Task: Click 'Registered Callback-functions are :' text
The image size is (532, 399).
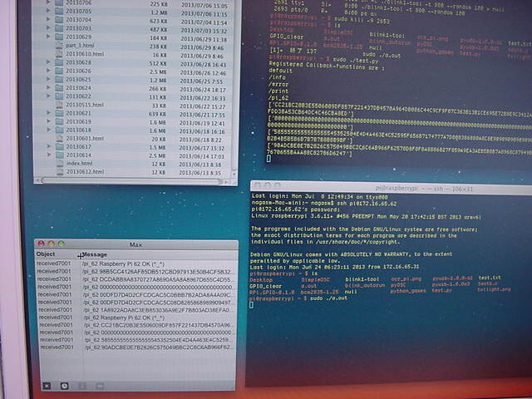Action: pos(327,65)
